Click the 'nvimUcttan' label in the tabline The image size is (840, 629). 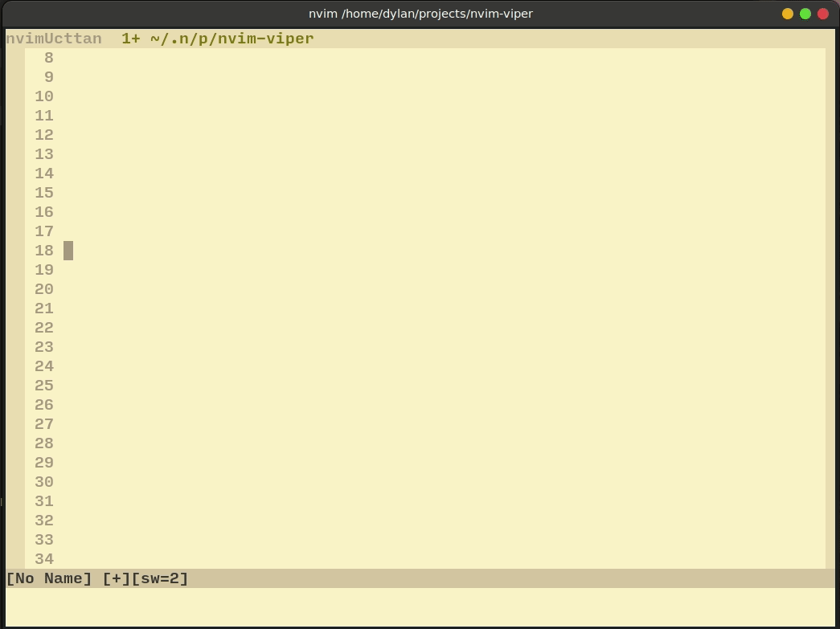[54, 39]
